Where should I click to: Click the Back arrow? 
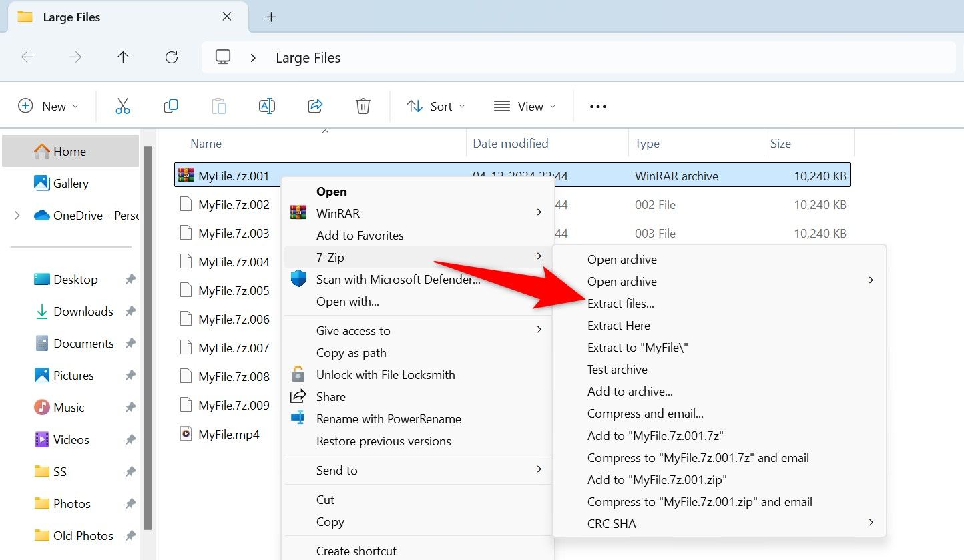[x=27, y=57]
